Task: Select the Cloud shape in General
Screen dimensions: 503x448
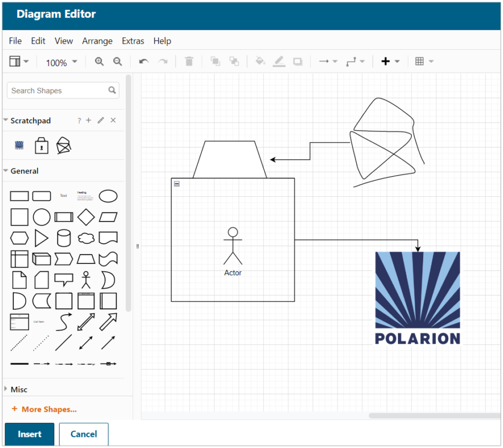Action: click(86, 237)
